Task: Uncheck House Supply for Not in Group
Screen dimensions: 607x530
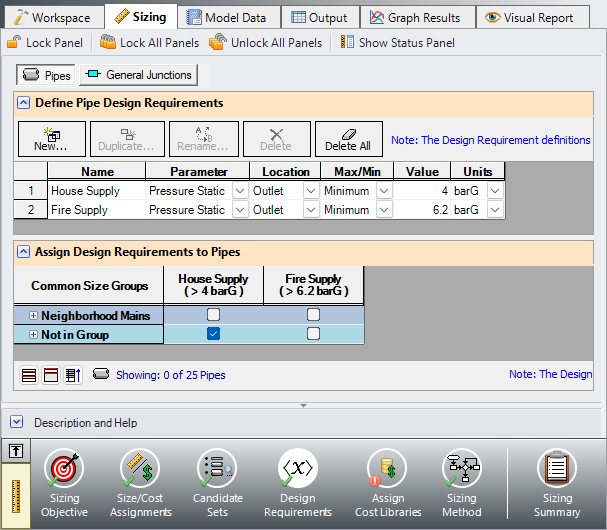Action: [213, 334]
